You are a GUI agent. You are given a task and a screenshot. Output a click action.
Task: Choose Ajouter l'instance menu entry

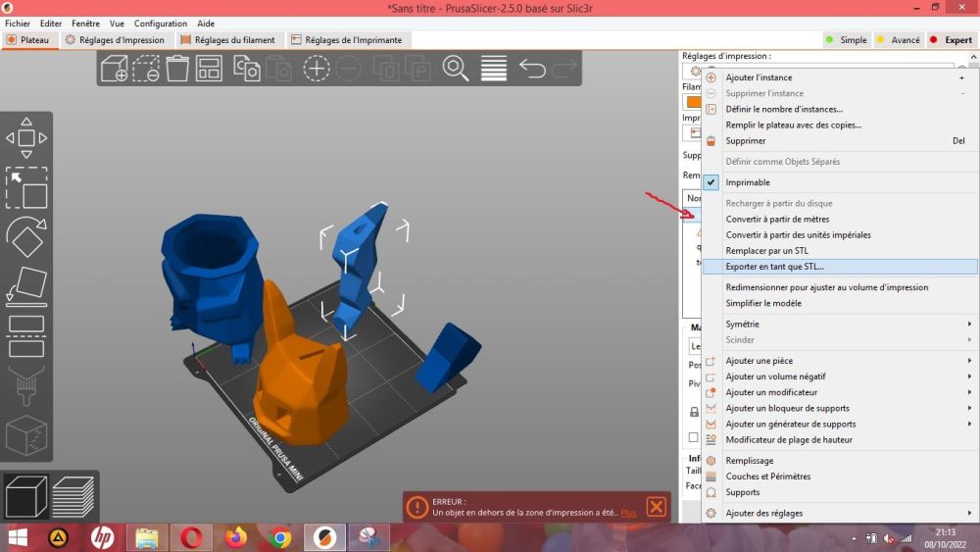pyautogui.click(x=840, y=77)
